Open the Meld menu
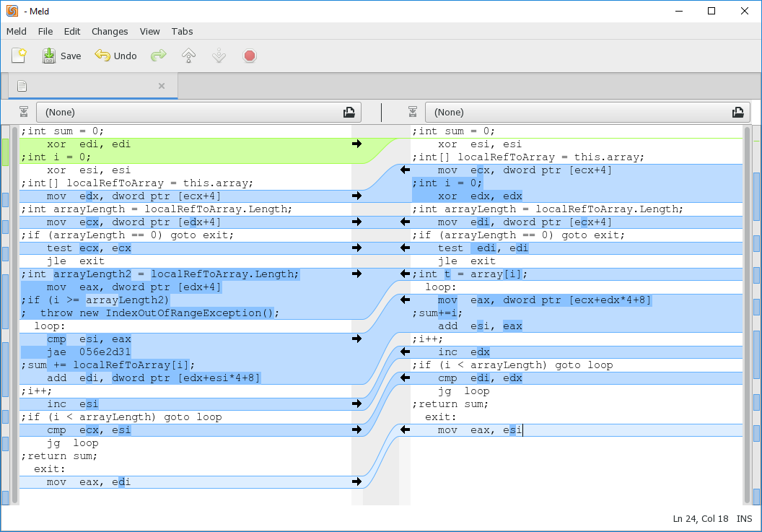Viewport: 762px width, 532px height. 17,31
